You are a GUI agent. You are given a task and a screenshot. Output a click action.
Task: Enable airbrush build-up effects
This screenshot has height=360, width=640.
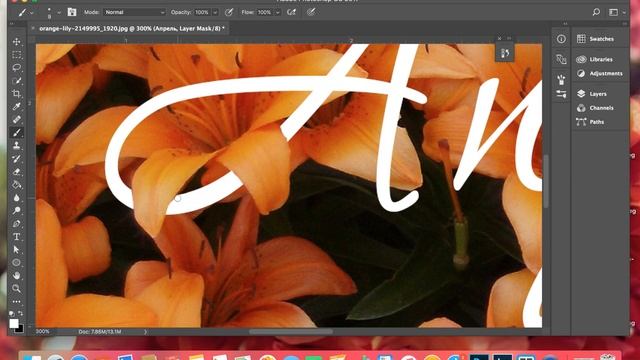point(291,12)
